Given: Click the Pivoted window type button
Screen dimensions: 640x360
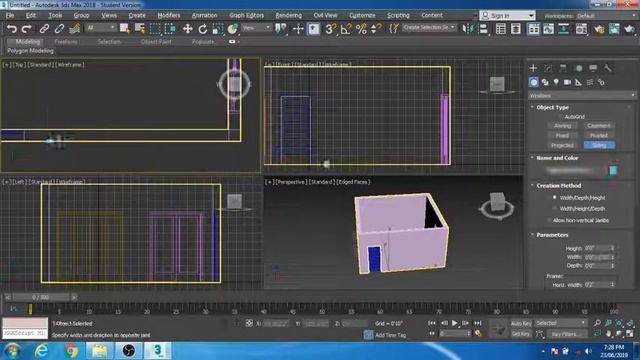Looking at the screenshot, I should (x=599, y=136).
